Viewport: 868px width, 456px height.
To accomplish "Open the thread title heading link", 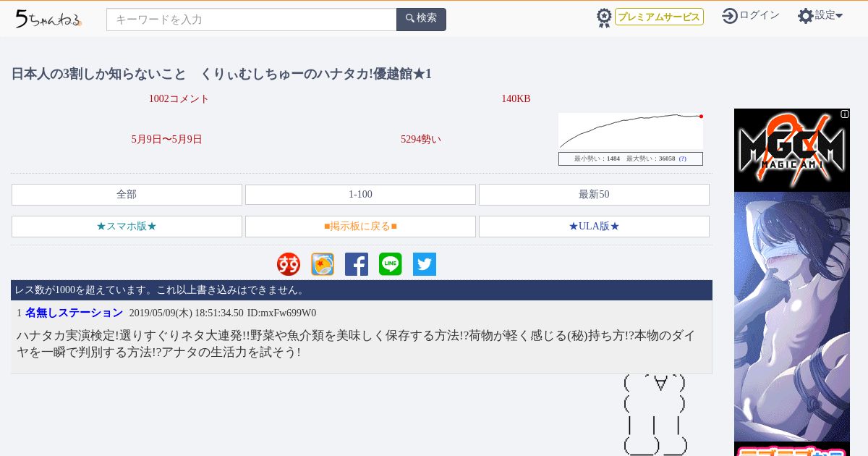I will pyautogui.click(x=221, y=74).
